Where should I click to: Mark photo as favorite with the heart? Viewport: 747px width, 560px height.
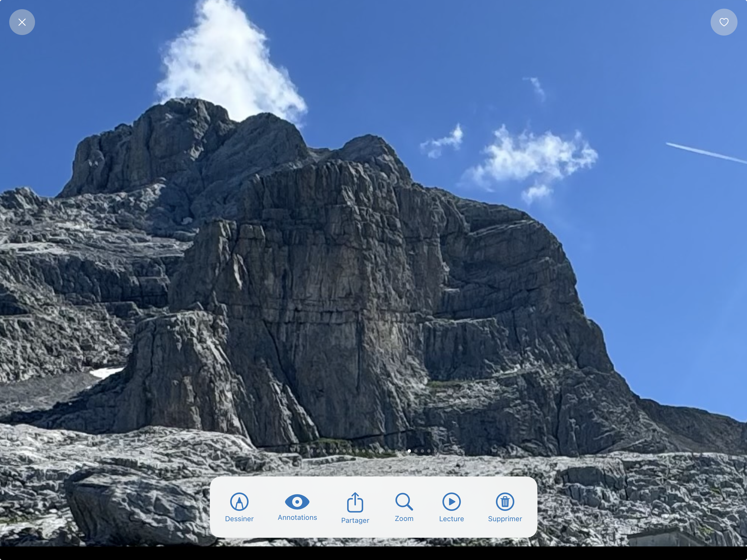[x=724, y=22]
